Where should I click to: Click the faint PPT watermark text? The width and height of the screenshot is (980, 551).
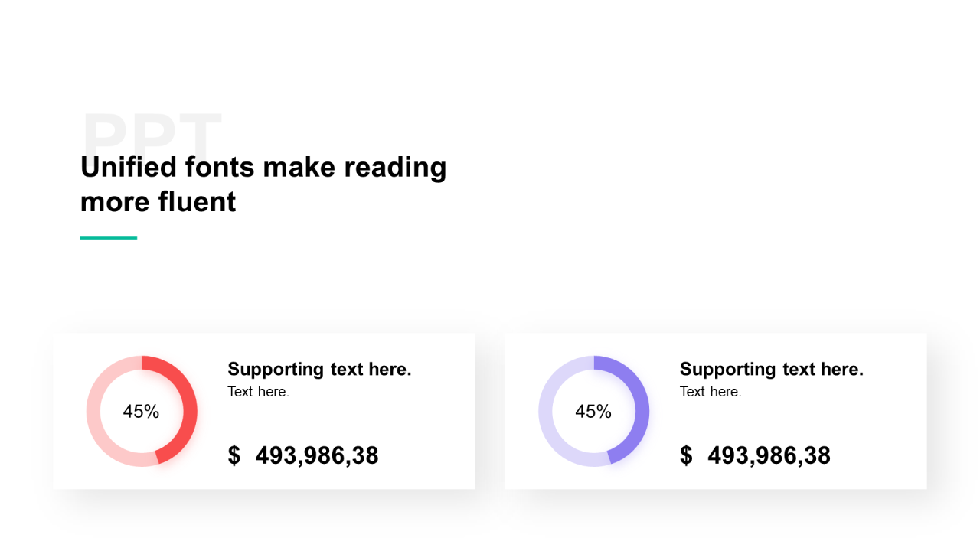152,132
